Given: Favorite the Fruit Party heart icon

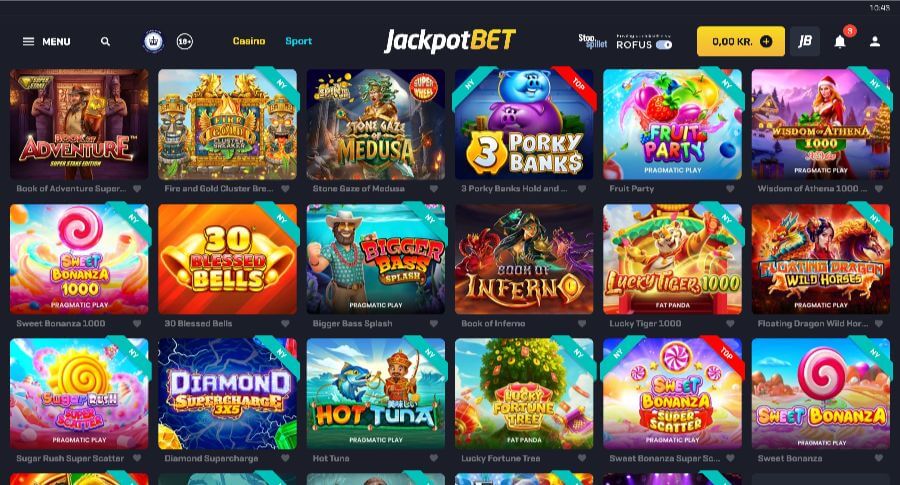Looking at the screenshot, I should (730, 189).
